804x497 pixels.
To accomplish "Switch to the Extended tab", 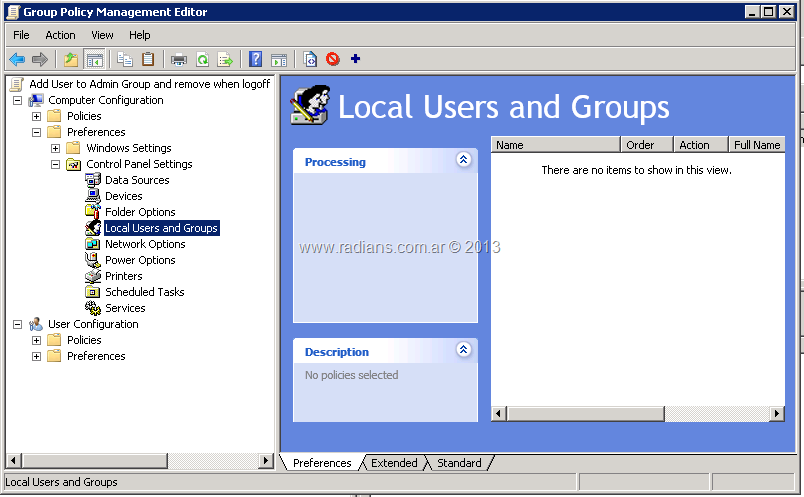I will pos(394,463).
